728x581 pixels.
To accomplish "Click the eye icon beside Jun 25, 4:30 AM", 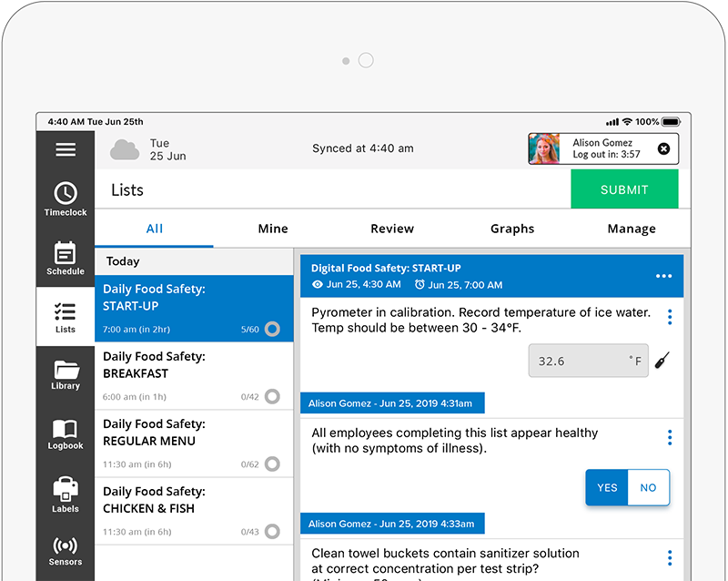I will (318, 284).
